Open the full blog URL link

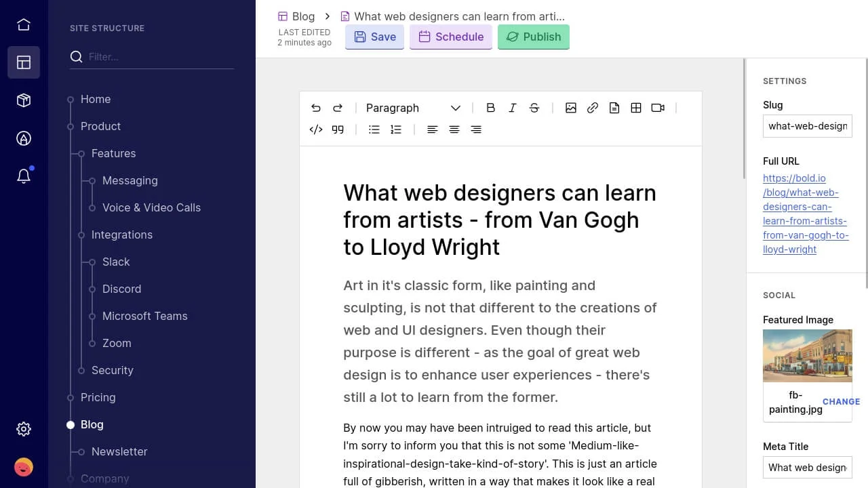805,213
